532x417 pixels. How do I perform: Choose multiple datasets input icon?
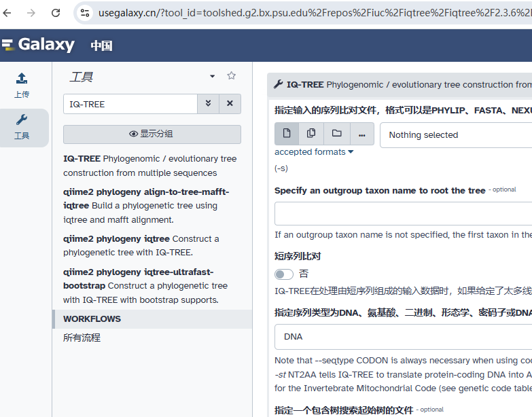311,134
